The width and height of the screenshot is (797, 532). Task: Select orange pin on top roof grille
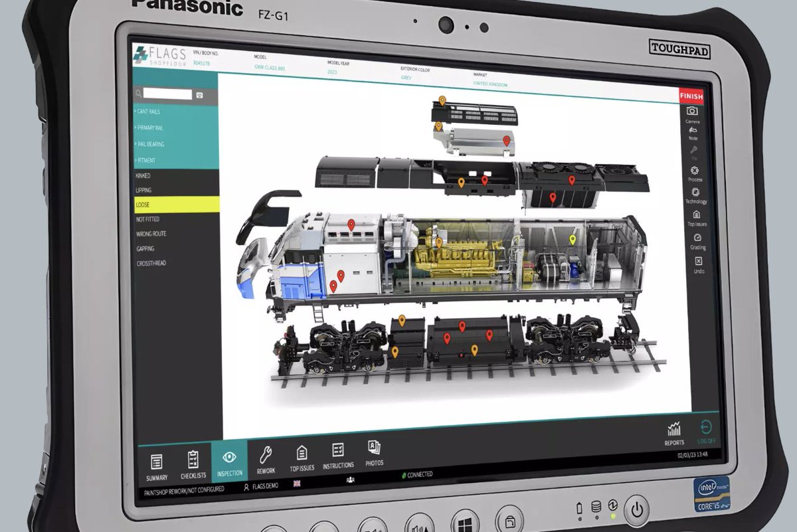[x=442, y=102]
